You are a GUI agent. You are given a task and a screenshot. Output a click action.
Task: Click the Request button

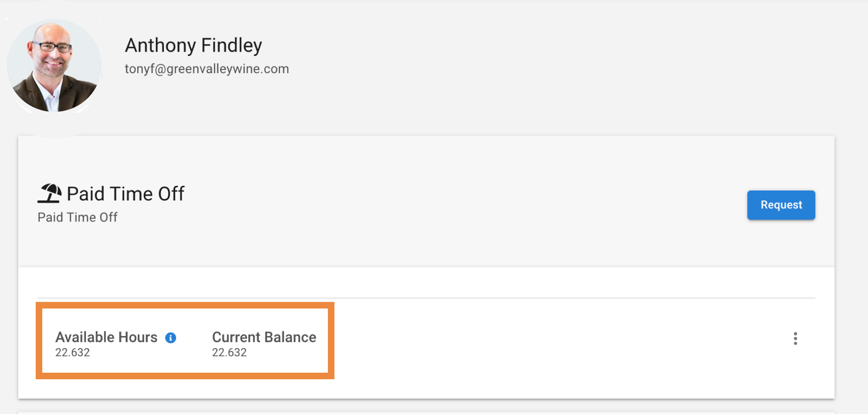[781, 205]
